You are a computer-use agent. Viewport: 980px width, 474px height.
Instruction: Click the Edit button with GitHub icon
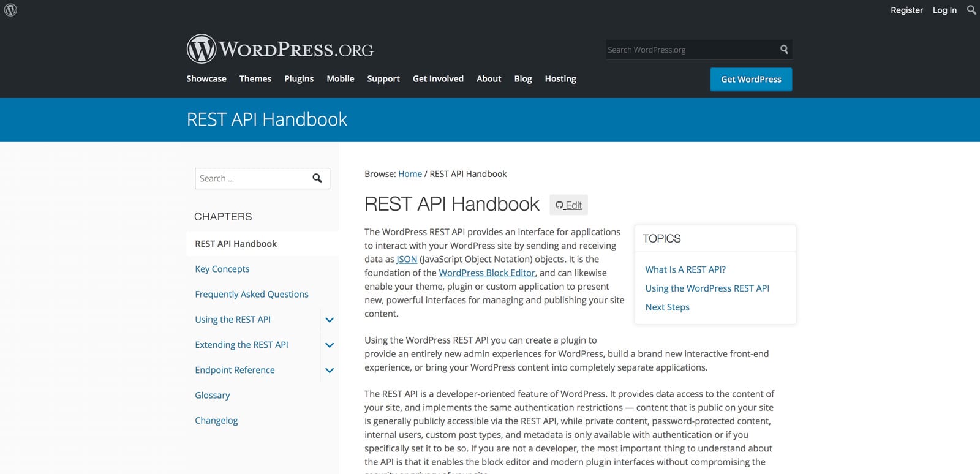tap(568, 205)
